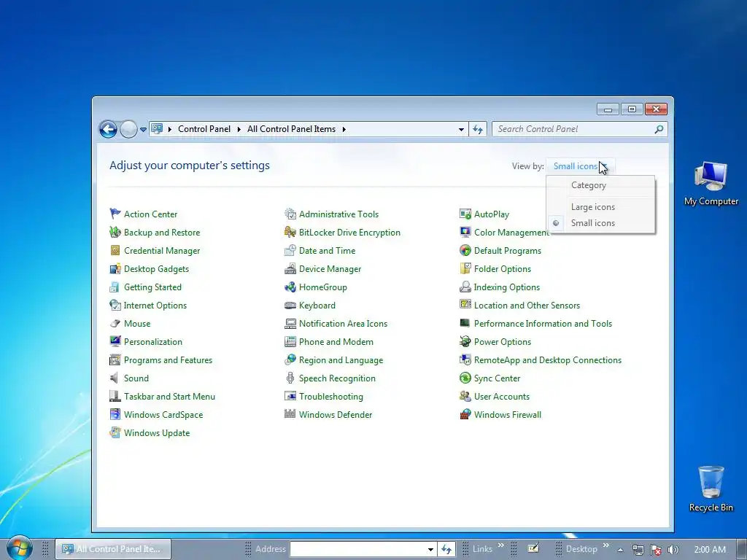The image size is (747, 560).
Task: Choose Category from the view menu
Action: (x=601, y=185)
